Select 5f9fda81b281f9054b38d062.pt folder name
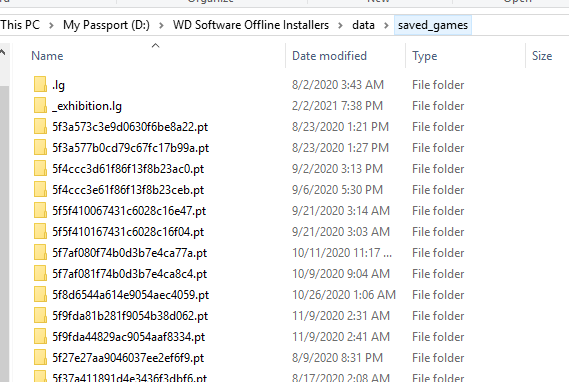569x382 pixels. tap(130, 316)
